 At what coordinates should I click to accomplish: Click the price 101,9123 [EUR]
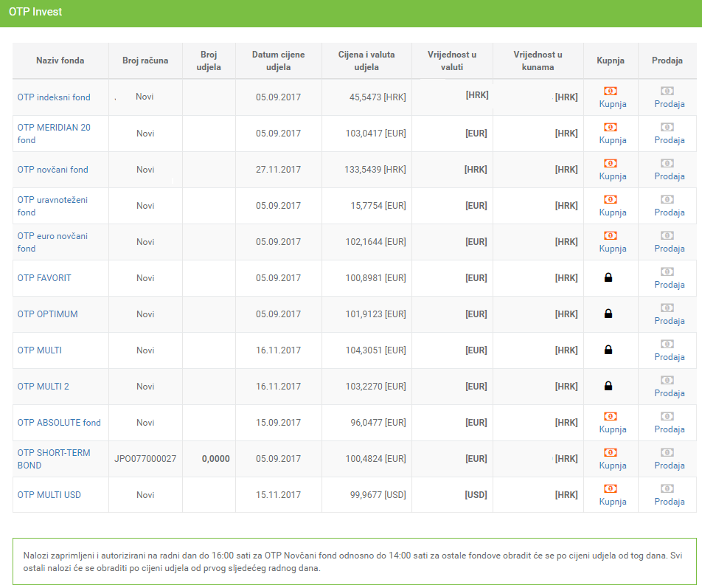[x=375, y=314]
